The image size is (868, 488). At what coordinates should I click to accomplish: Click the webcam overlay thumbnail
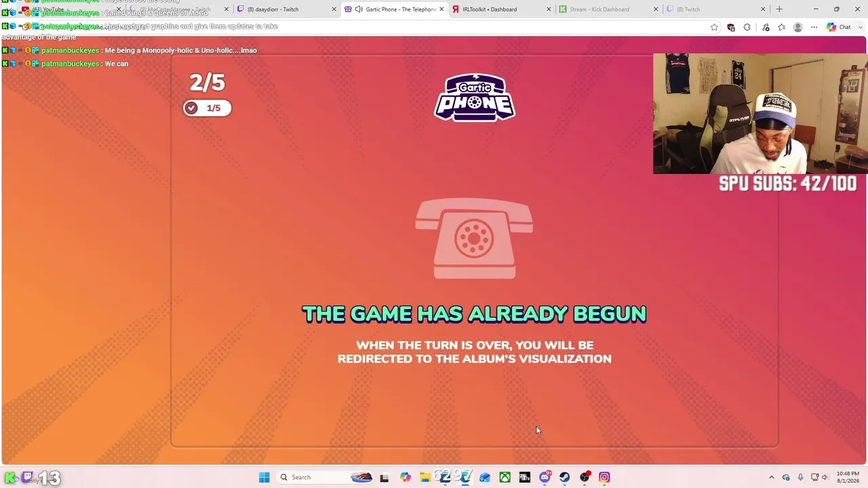759,113
